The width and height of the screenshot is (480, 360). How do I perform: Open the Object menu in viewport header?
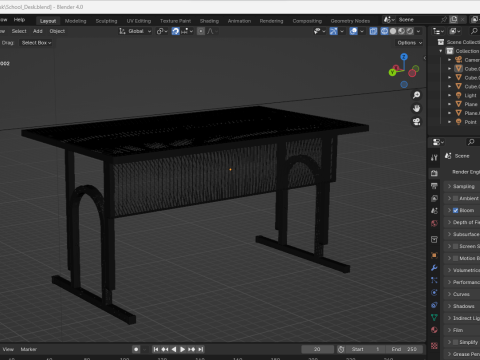point(57,31)
